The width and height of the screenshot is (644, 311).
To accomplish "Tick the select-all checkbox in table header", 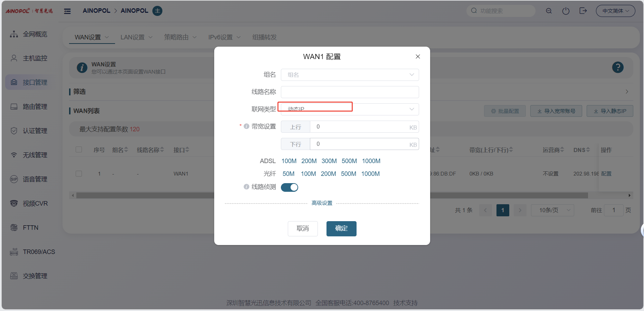I will point(79,150).
